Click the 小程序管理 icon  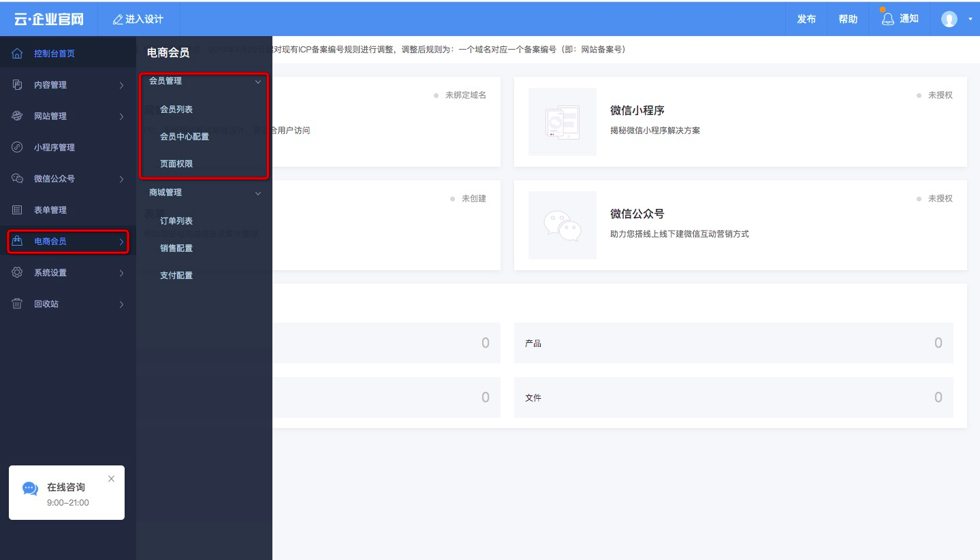(x=18, y=147)
